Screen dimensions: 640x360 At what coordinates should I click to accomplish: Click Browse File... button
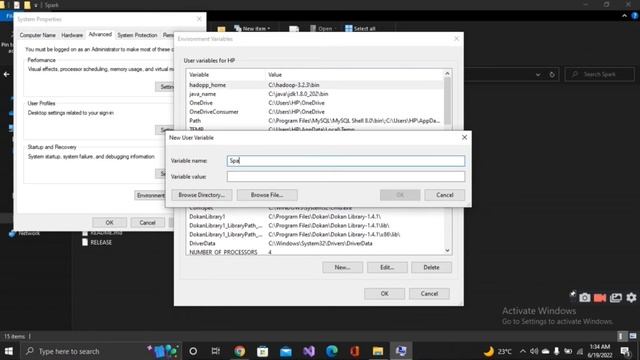point(267,195)
